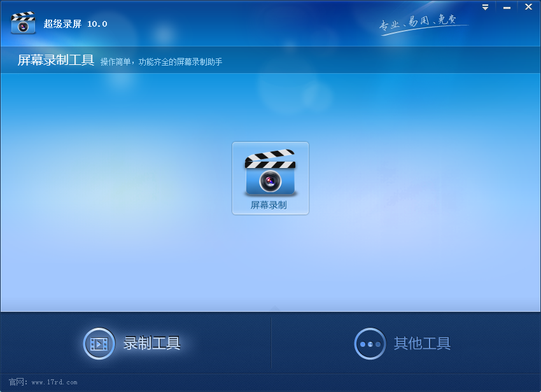The image size is (541, 392).
Task: Click the three-dot circle icon beside 其他工具
Action: [371, 344]
